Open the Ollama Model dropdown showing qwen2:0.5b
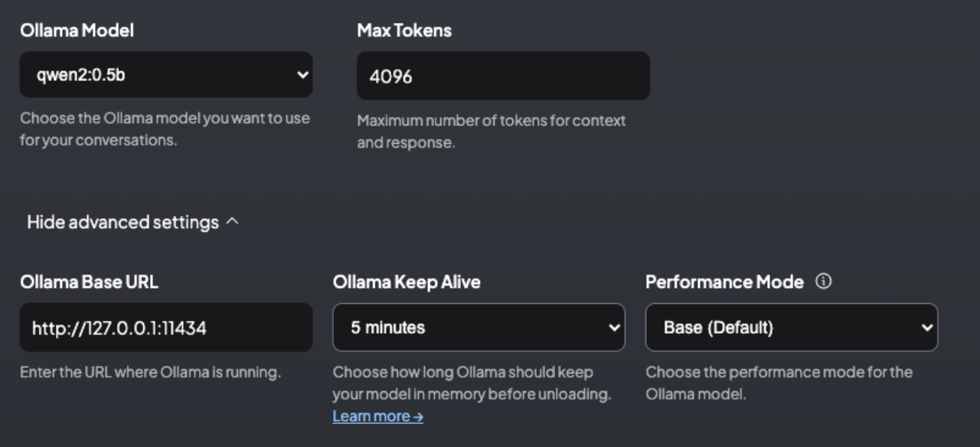Image resolution: width=980 pixels, height=447 pixels. tap(166, 75)
